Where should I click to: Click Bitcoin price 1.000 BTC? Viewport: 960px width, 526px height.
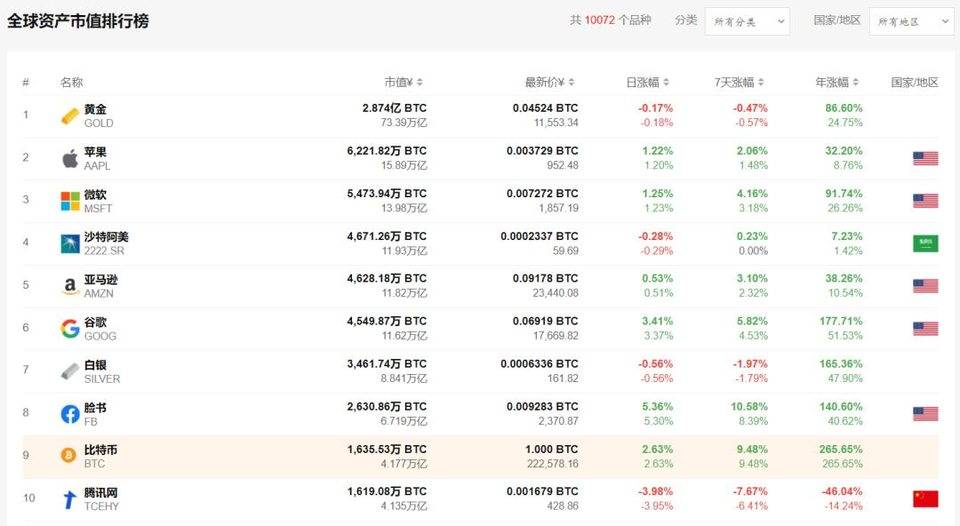tap(551, 449)
